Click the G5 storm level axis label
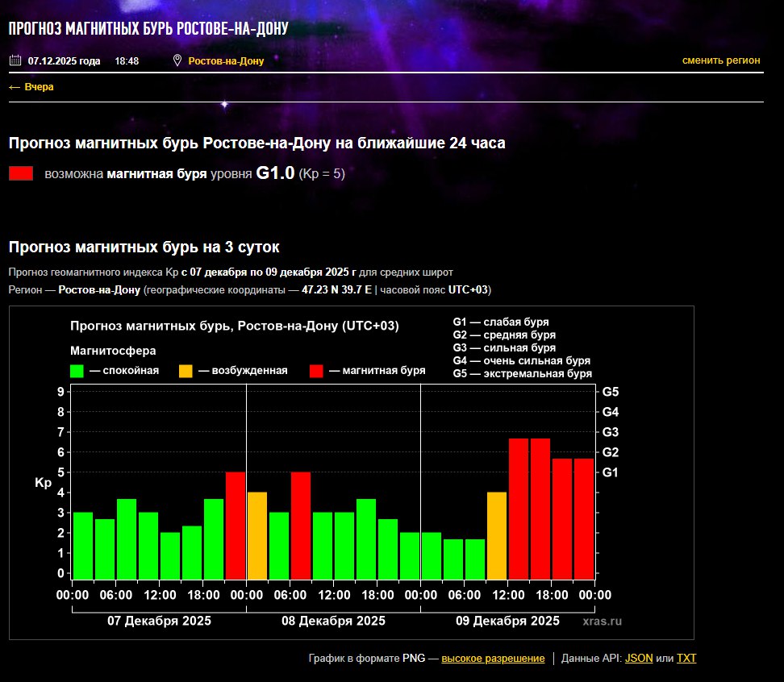The width and height of the screenshot is (784, 682). (x=611, y=393)
